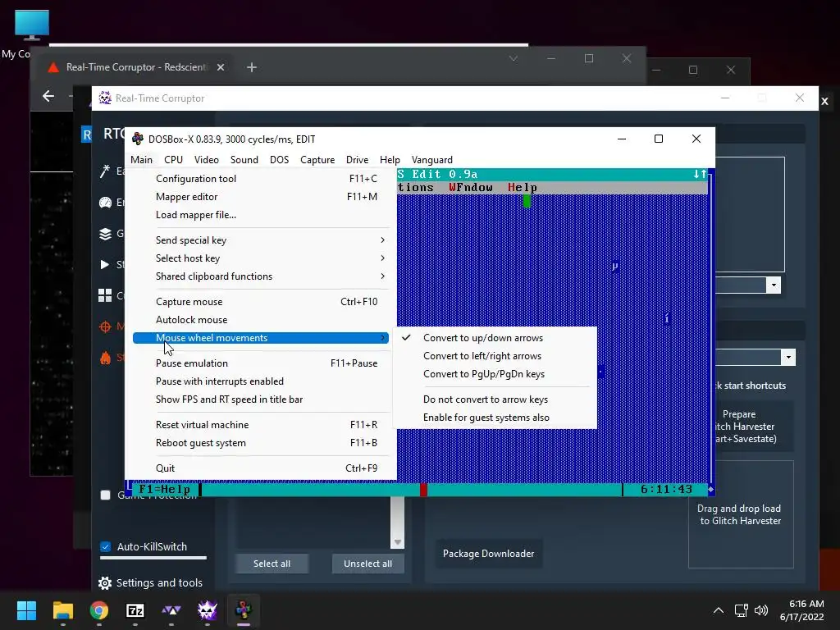Open the Help menu in DOSBox-X
Image resolution: width=840 pixels, height=630 pixels.
tap(390, 160)
